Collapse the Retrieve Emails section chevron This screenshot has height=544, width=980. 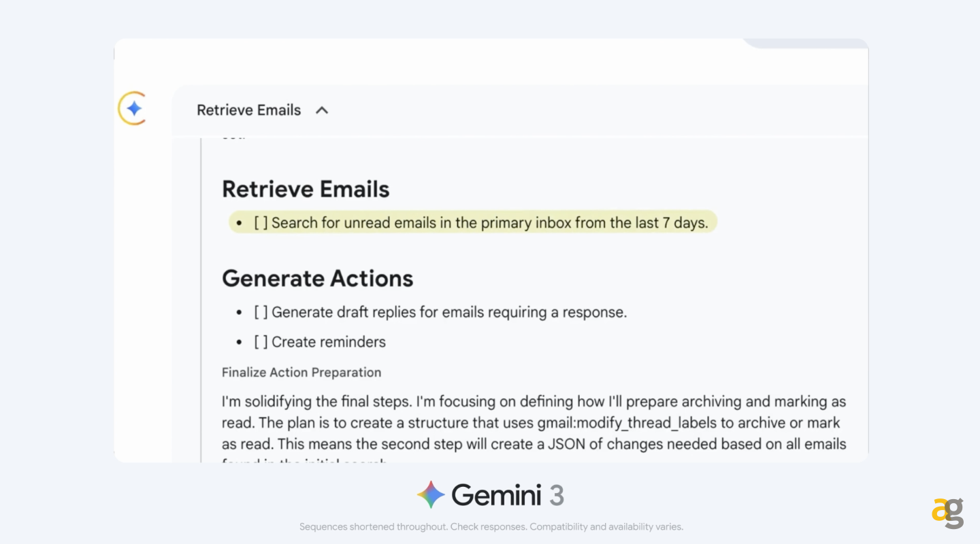point(322,110)
